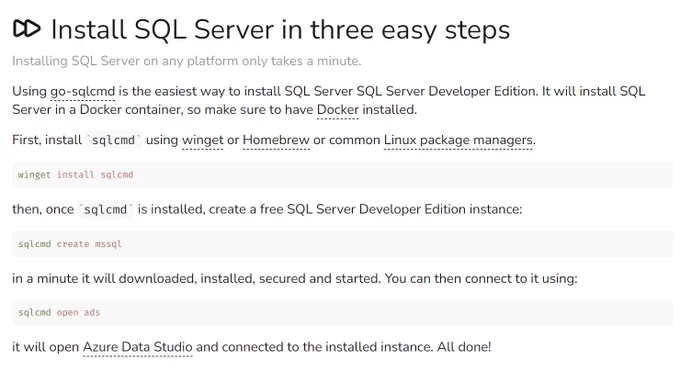Click the 'in a minute it will downloaded' sentence

point(295,278)
